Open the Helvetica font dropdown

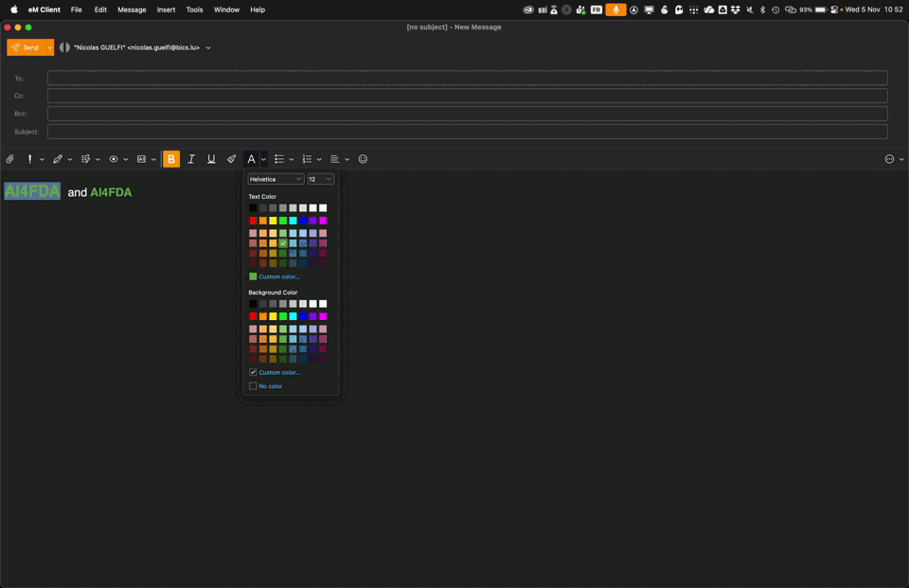point(276,179)
